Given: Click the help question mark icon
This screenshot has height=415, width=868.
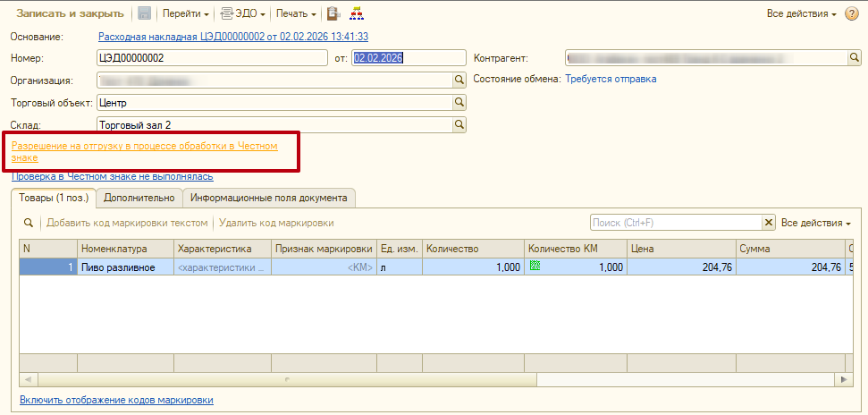Looking at the screenshot, I should tap(851, 13).
